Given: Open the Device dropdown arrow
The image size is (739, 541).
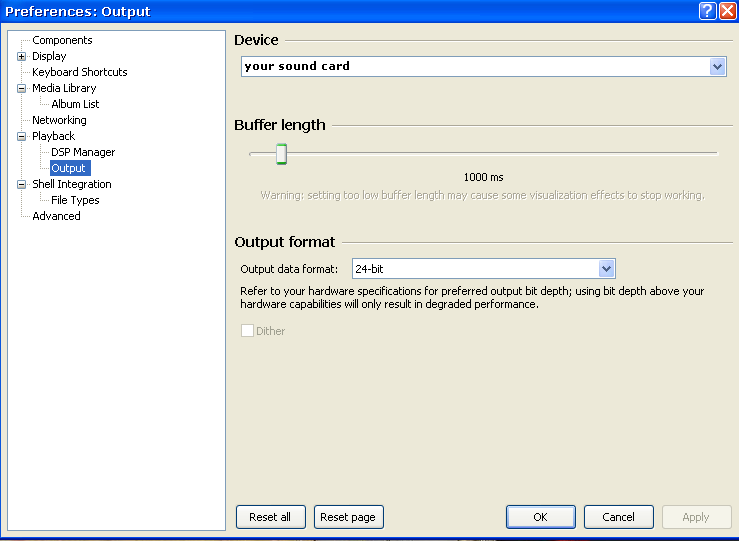Looking at the screenshot, I should [x=717, y=66].
